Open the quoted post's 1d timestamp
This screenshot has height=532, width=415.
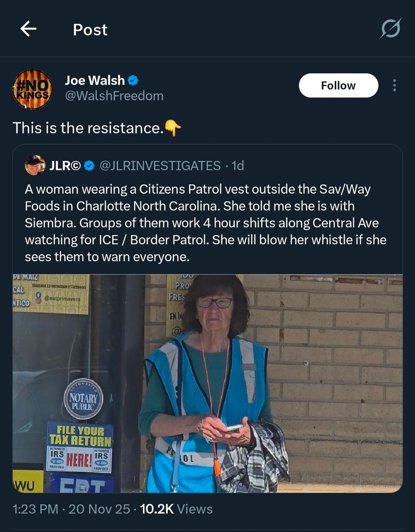click(237, 165)
